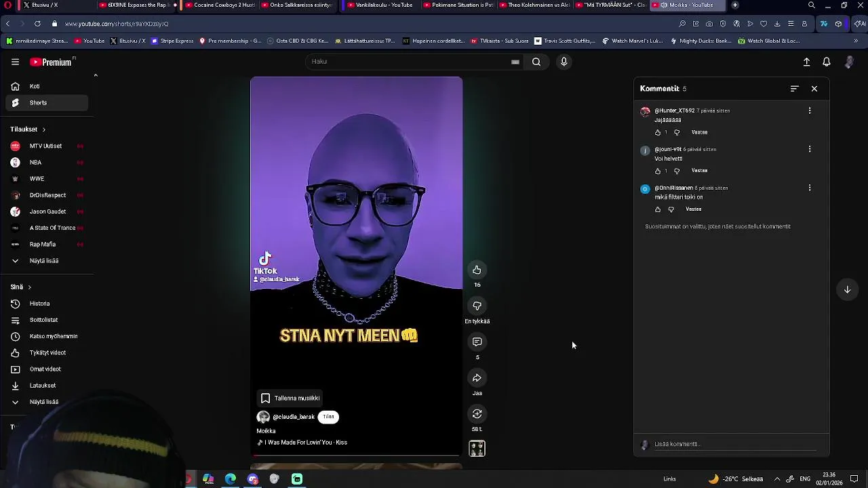This screenshot has width=868, height=488.
Task: Open the remix button showing 58 t.
Action: point(477,413)
